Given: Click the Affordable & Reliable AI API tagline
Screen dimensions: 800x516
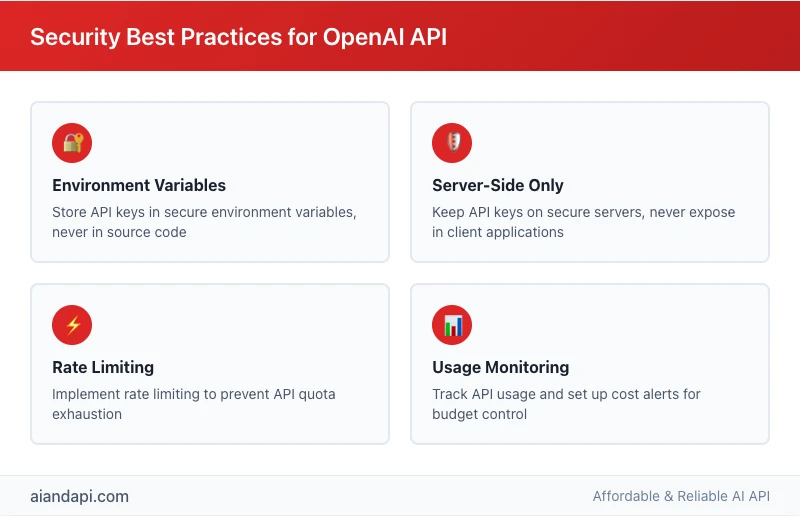Looking at the screenshot, I should point(681,496).
